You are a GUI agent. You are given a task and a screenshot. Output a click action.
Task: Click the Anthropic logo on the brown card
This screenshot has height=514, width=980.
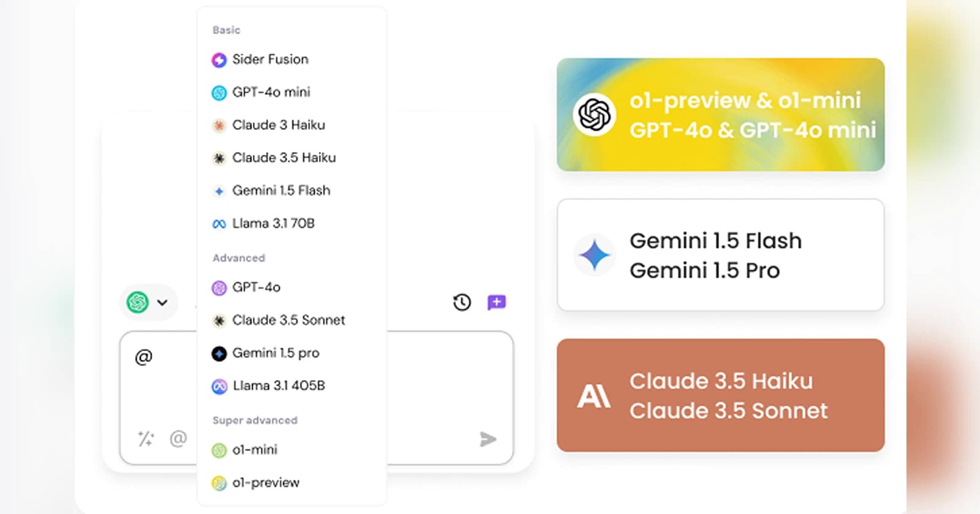pos(593,396)
